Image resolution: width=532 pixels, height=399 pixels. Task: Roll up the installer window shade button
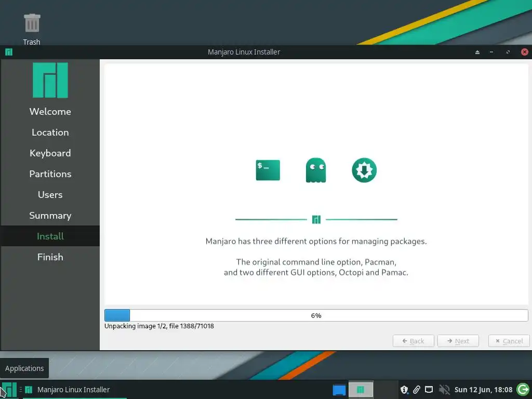(477, 52)
